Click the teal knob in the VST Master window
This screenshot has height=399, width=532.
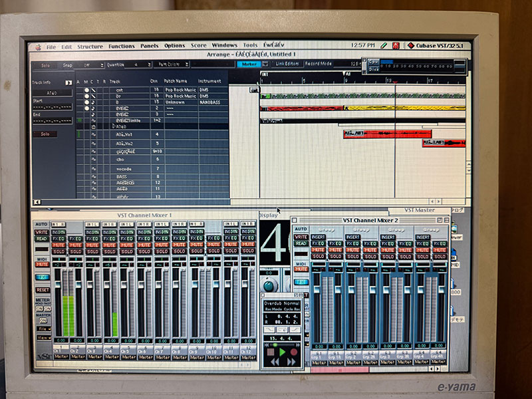pyautogui.click(x=269, y=286)
